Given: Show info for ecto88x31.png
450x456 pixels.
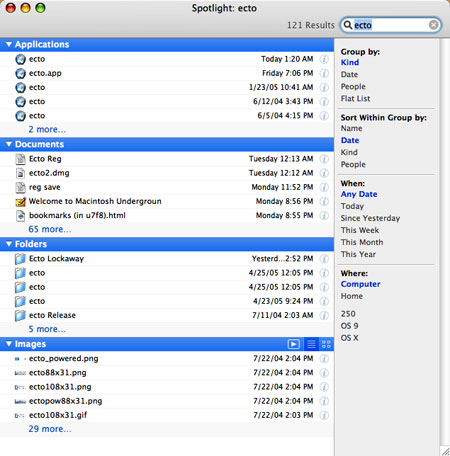Looking at the screenshot, I should pos(324,373).
